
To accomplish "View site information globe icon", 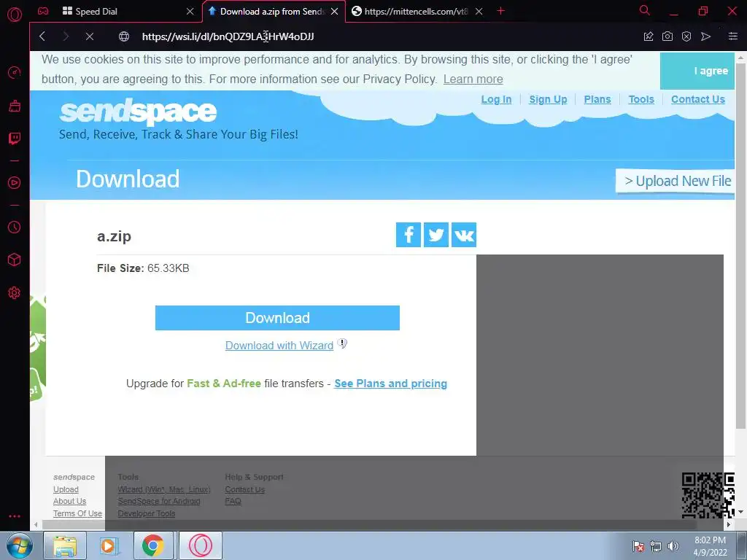I will pos(124,36).
